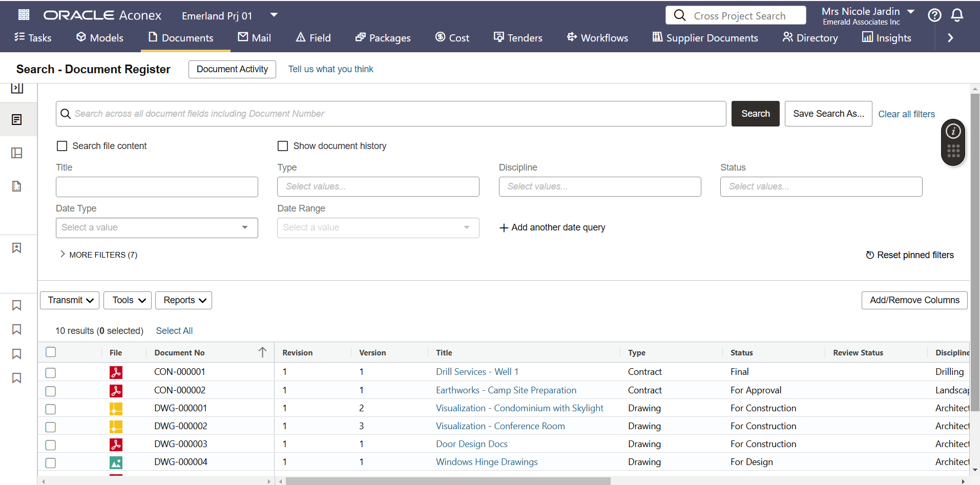Tick the Show document history checkbox

[x=283, y=146]
